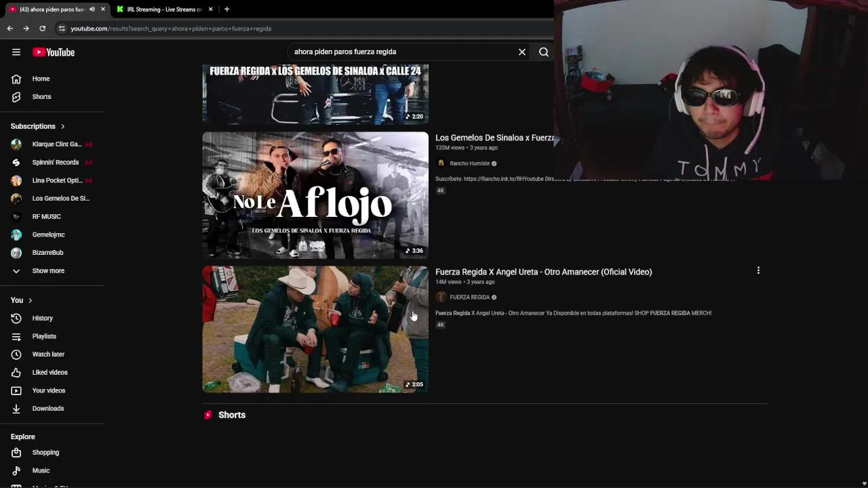Image resolution: width=868 pixels, height=488 pixels.
Task: Open the Rancho Humilde channel avatar
Action: tap(441, 163)
